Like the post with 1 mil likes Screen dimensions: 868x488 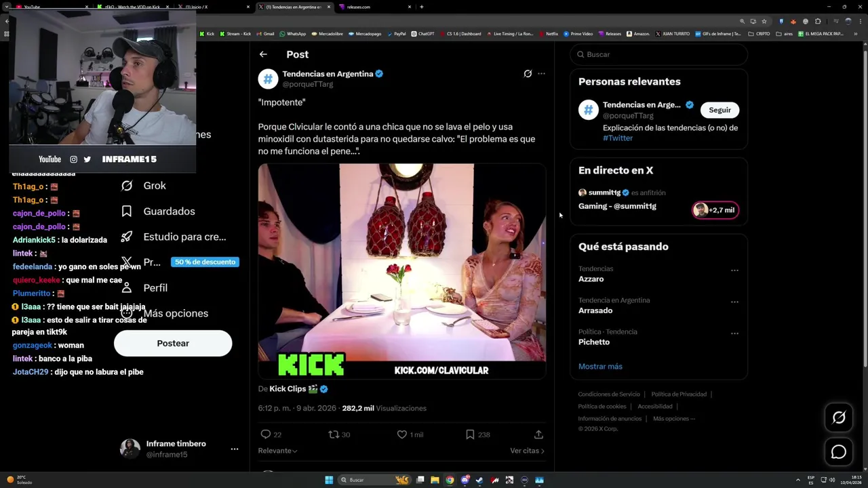(410, 434)
